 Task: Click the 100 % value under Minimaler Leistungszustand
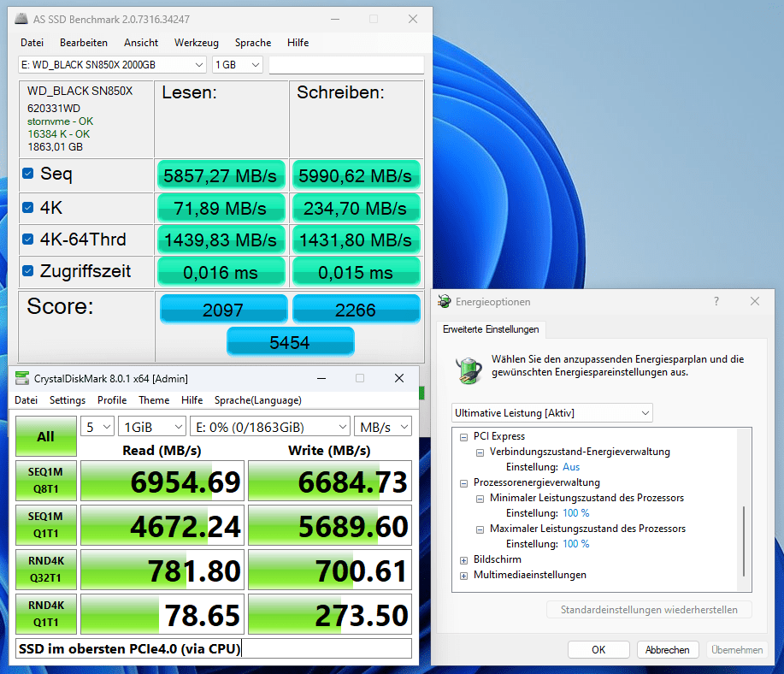(576, 513)
